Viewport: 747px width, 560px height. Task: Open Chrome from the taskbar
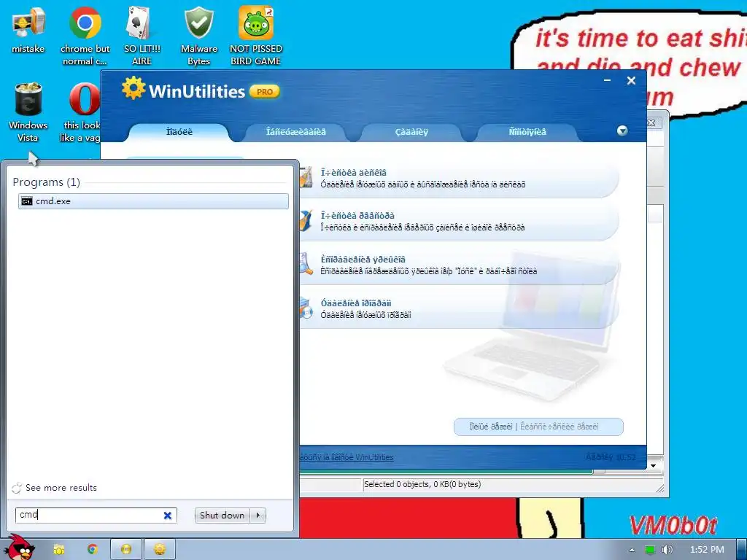pos(92,550)
